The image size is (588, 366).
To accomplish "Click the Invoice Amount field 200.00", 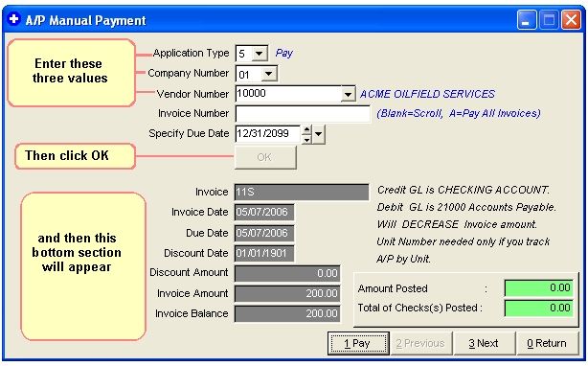I will pyautogui.click(x=287, y=293).
